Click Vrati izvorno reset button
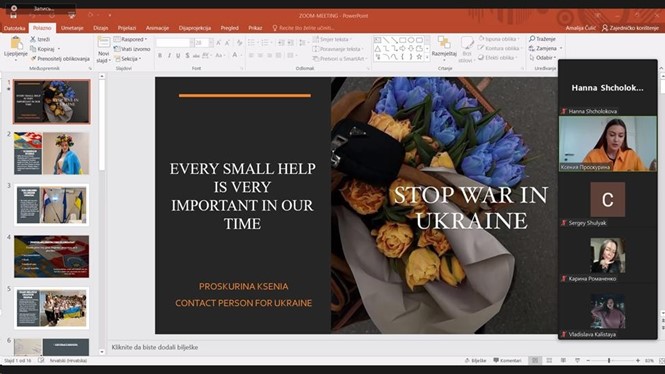The height and width of the screenshot is (374, 665). tap(132, 49)
